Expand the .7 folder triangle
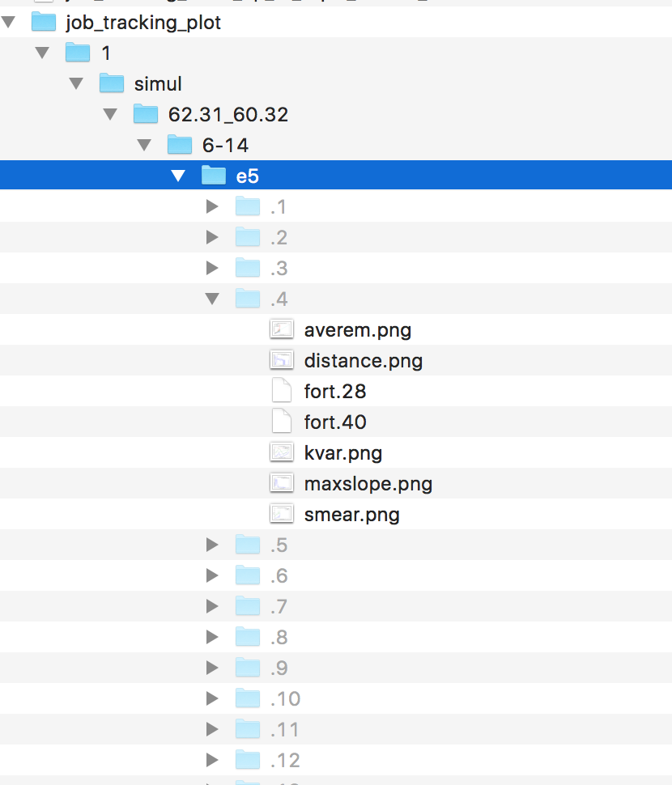Viewport: 672px width, 785px height. [x=212, y=606]
